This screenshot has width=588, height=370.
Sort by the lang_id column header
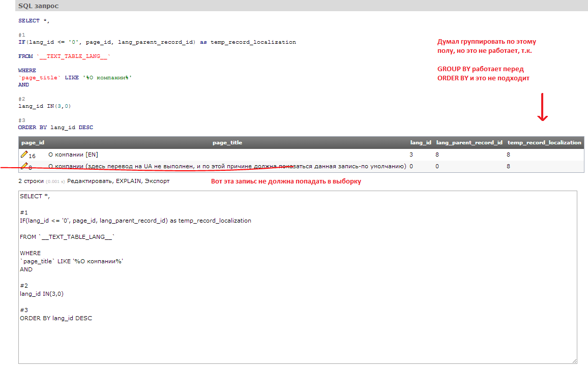click(x=421, y=143)
